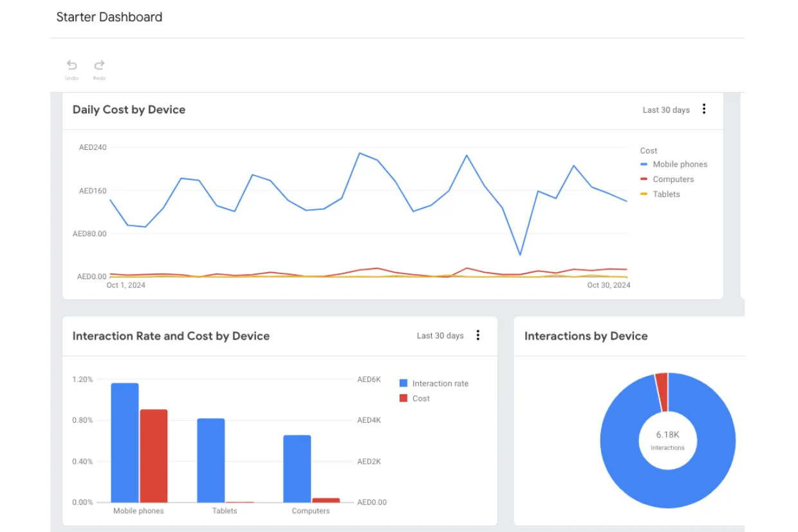Click the Oct 1, 2024 axis date
This screenshot has height=532, width=798.
pyautogui.click(x=125, y=286)
